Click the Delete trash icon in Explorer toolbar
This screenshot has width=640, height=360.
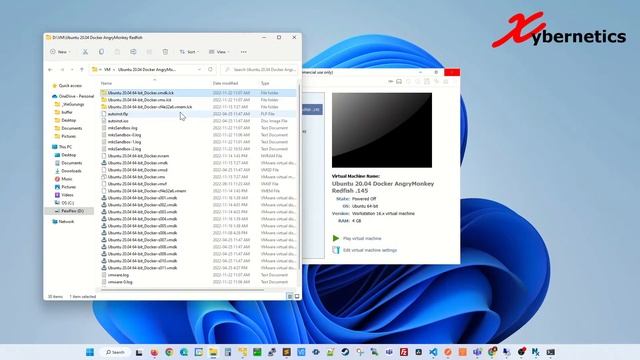(x=165, y=52)
